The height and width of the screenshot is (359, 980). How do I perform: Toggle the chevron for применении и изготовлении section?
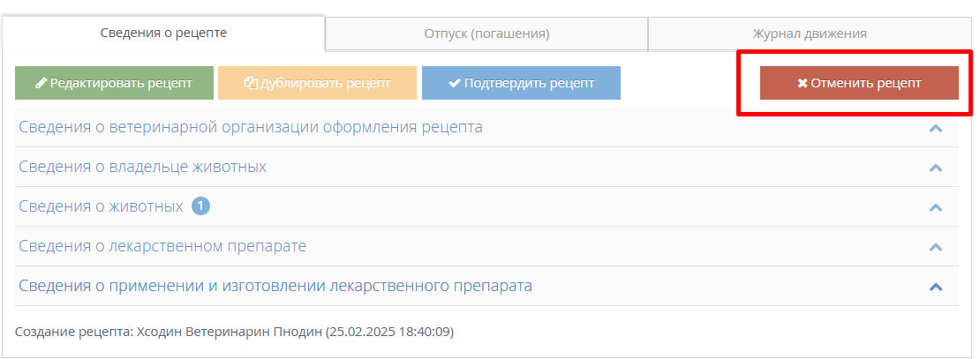pyautogui.click(x=936, y=287)
